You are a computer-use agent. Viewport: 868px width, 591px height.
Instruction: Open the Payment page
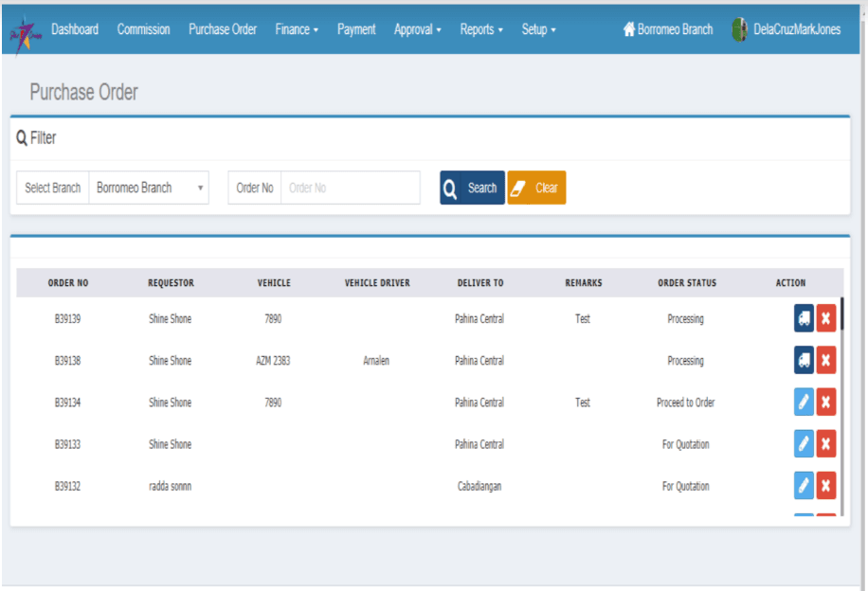click(356, 29)
